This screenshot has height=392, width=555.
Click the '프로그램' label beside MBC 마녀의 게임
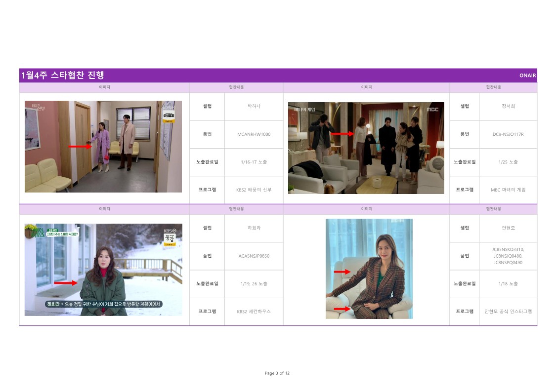click(x=465, y=190)
